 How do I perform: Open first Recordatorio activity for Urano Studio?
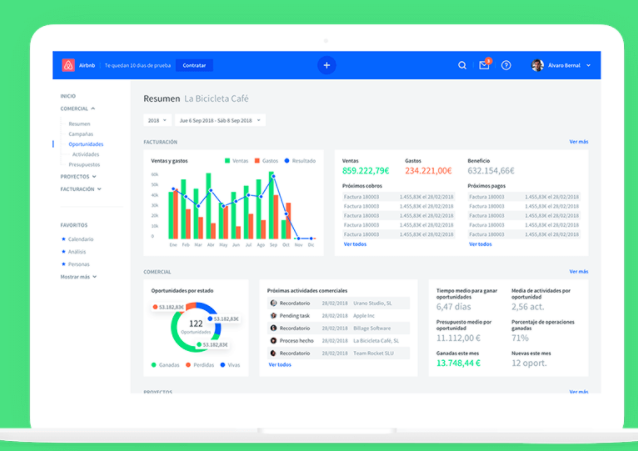pyautogui.click(x=295, y=302)
